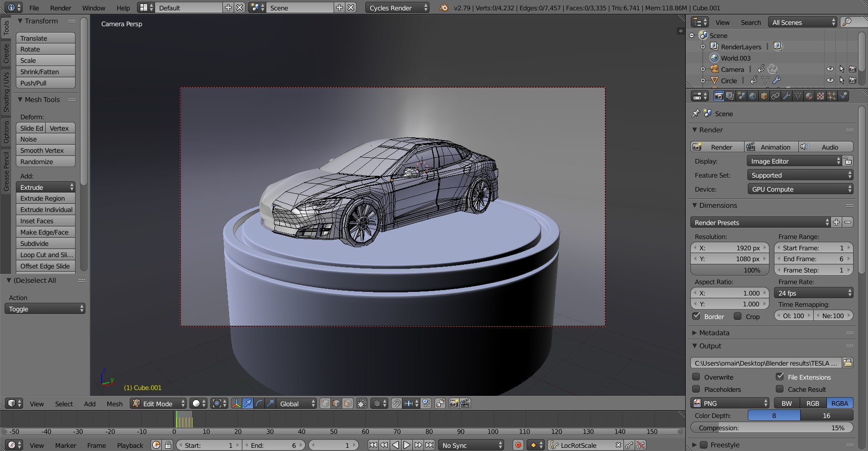868x451 pixels.
Task: Open the Object Constraints tab (chain icon)
Action: (x=775, y=96)
